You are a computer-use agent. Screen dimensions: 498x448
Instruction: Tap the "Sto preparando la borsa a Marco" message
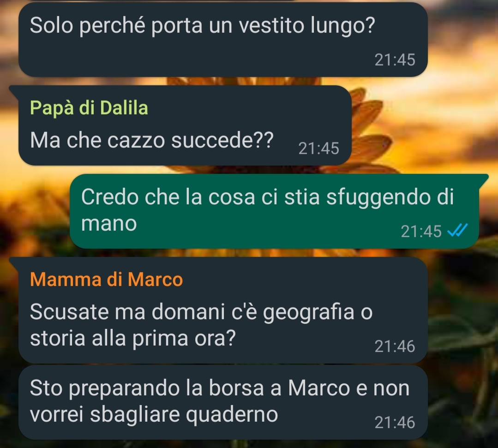223,402
